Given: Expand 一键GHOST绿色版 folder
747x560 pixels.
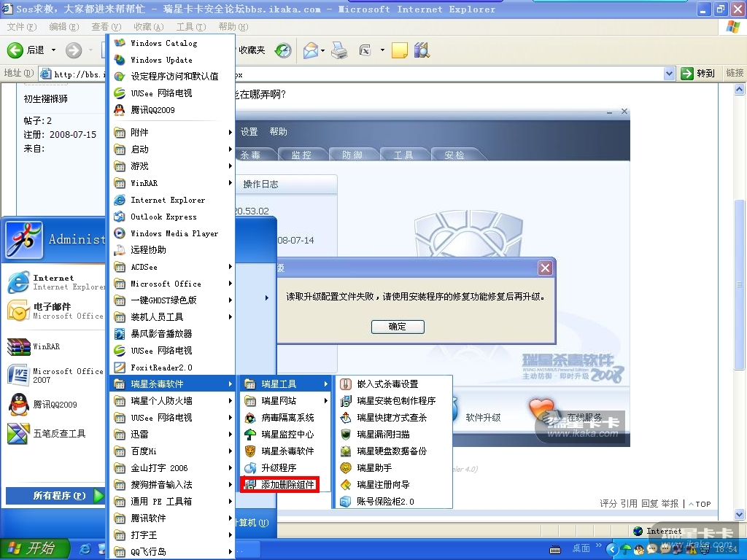Looking at the screenshot, I should [171, 300].
